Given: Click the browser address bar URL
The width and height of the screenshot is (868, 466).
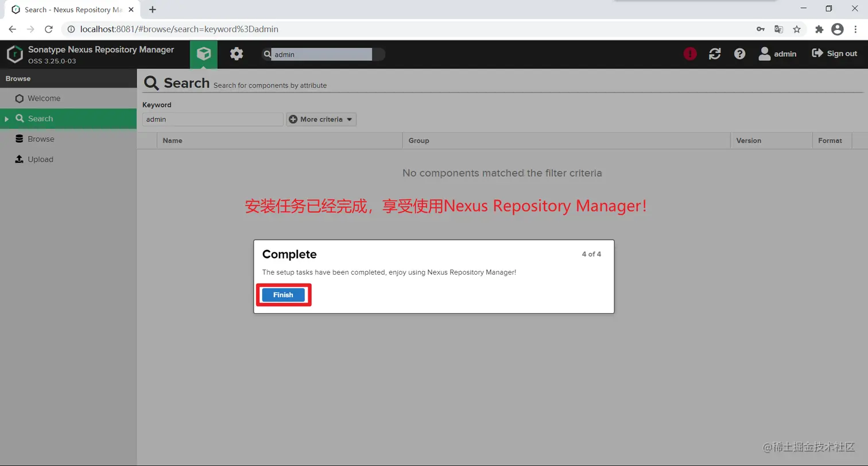Looking at the screenshot, I should pyautogui.click(x=179, y=29).
